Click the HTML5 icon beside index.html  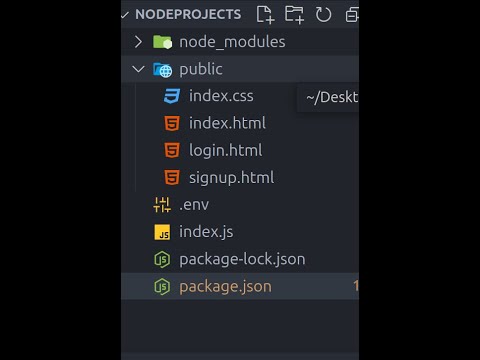[172, 123]
